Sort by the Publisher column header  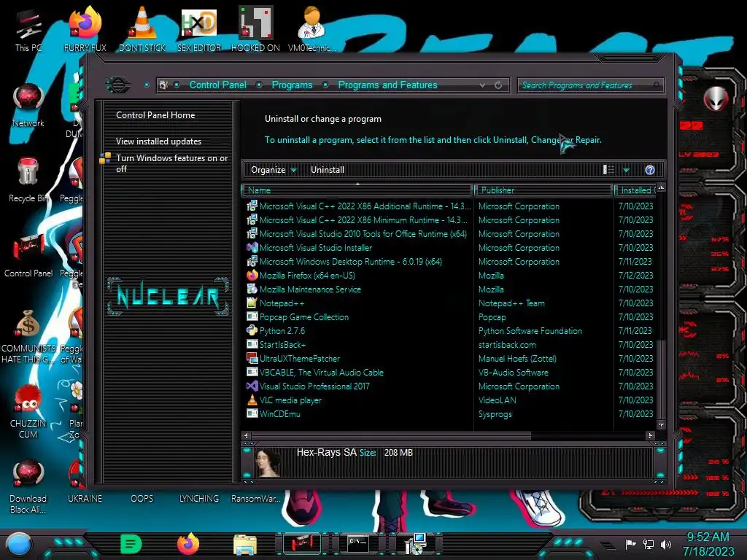click(x=543, y=190)
